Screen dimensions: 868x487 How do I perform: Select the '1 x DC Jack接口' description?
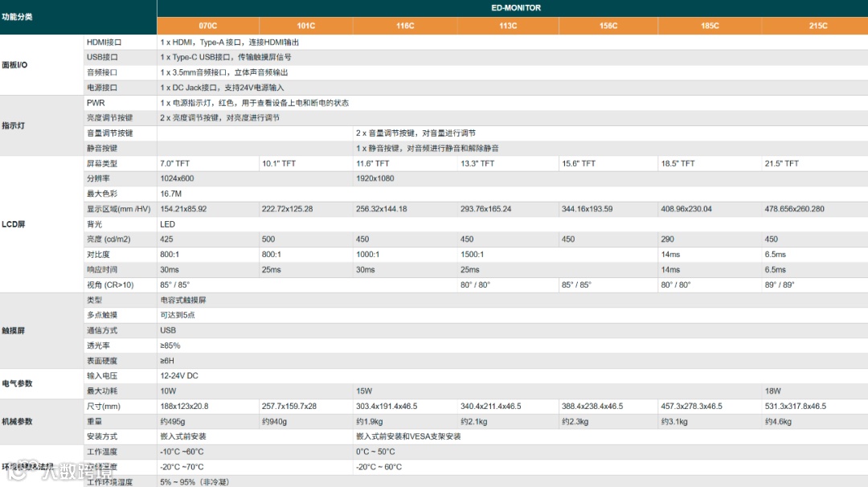pyautogui.click(x=222, y=88)
